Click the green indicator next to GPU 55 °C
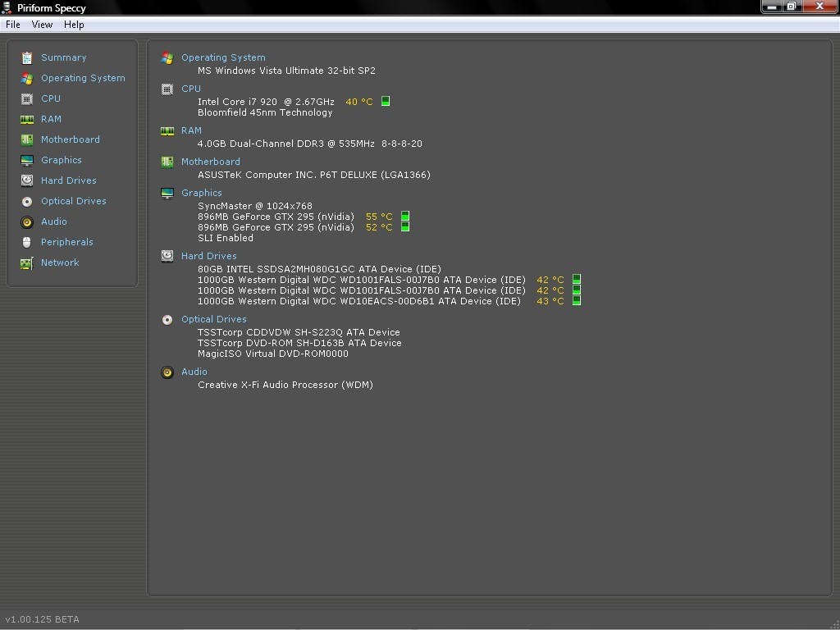 [x=405, y=216]
